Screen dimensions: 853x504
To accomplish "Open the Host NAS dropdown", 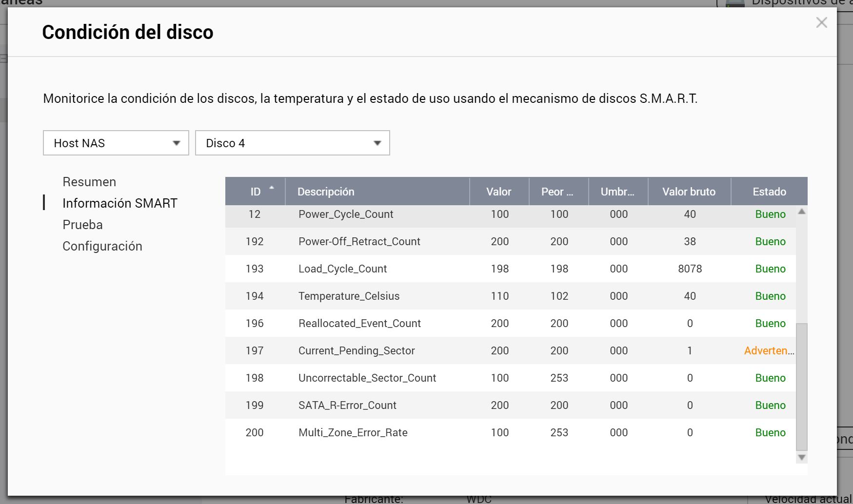I will pos(116,143).
